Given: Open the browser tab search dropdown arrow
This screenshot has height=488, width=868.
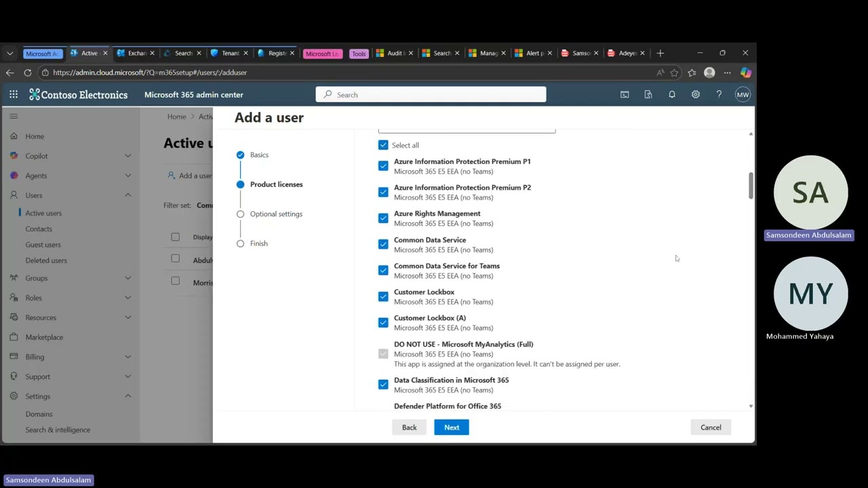Looking at the screenshot, I should pos(9,54).
